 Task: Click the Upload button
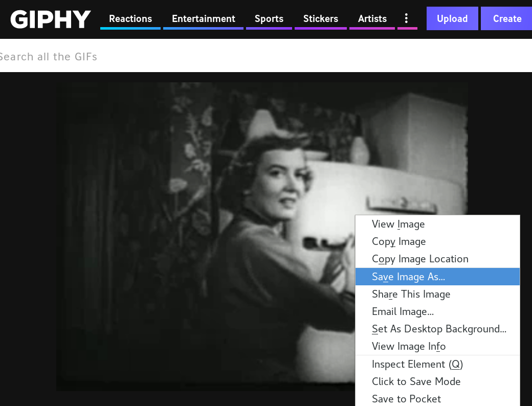tap(452, 19)
